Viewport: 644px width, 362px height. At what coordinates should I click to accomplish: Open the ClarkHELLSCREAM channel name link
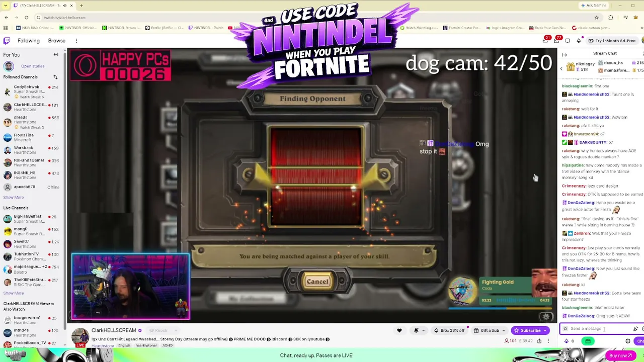click(114, 330)
